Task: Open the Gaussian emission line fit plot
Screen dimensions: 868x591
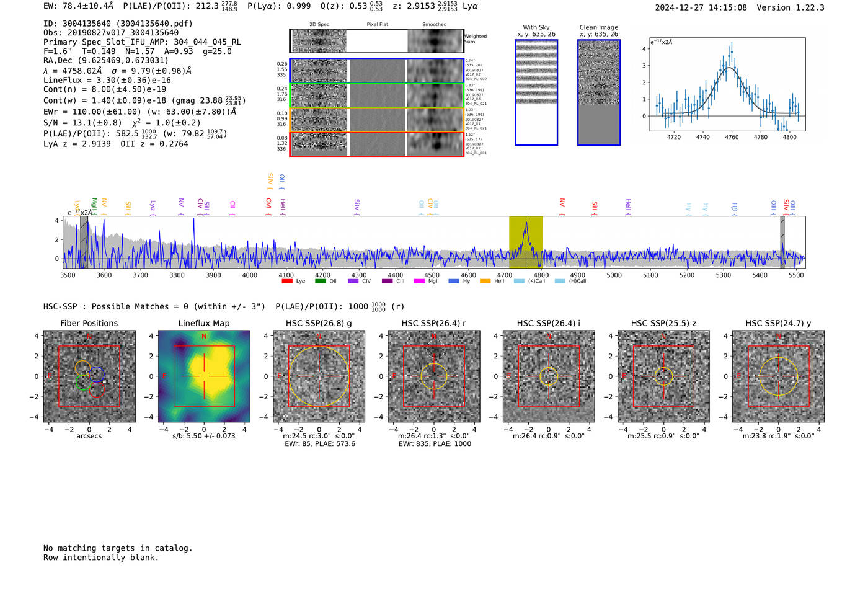Action: (x=727, y=84)
